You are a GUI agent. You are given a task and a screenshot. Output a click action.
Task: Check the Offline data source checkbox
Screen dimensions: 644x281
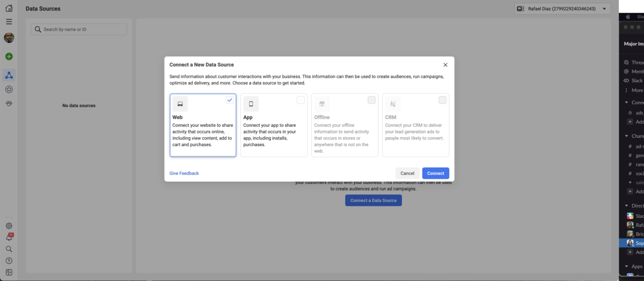click(371, 100)
